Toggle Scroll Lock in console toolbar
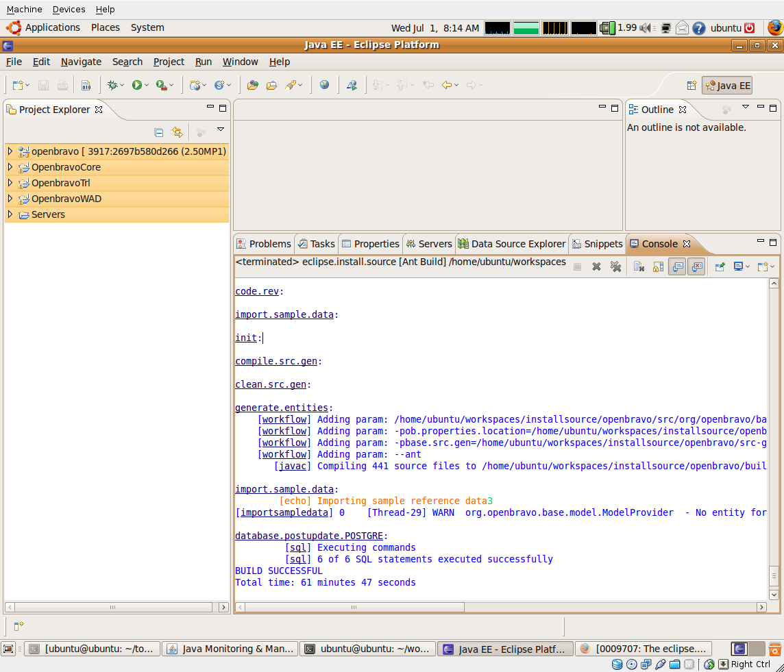784x672 pixels. tap(658, 266)
